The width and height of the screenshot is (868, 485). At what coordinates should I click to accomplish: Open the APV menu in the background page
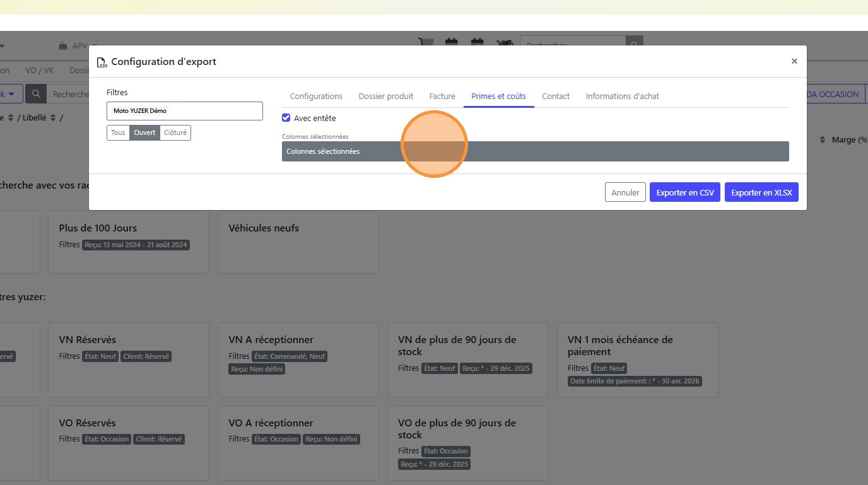79,46
